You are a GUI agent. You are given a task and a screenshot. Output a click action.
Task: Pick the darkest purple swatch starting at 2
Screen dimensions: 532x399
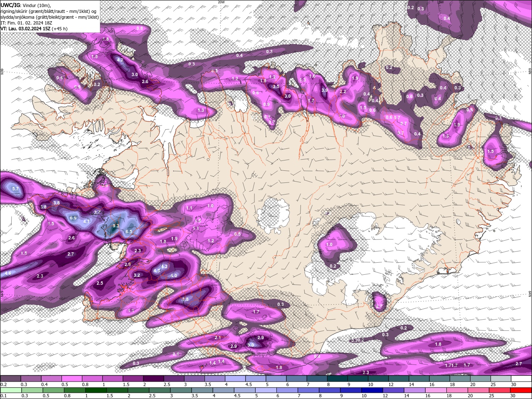[153, 378]
